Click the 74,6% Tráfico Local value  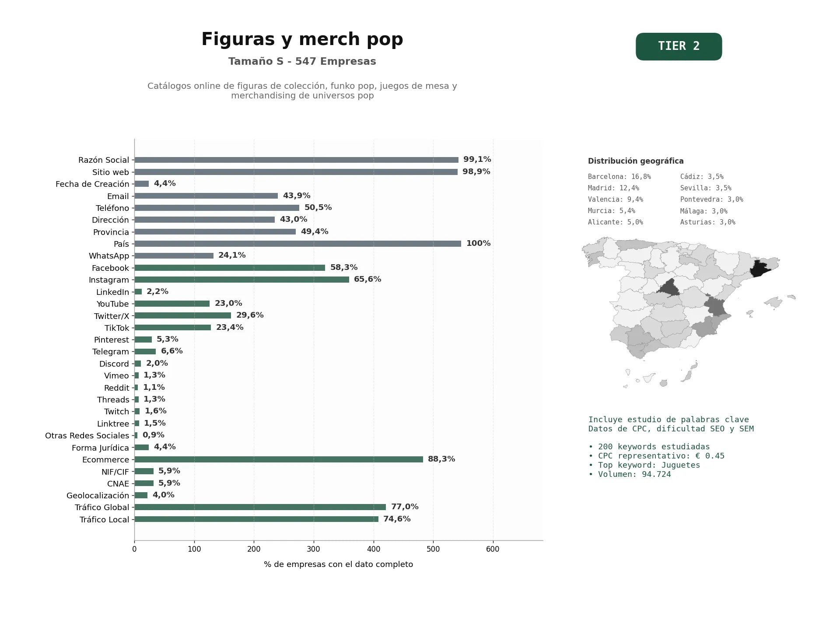tap(397, 519)
